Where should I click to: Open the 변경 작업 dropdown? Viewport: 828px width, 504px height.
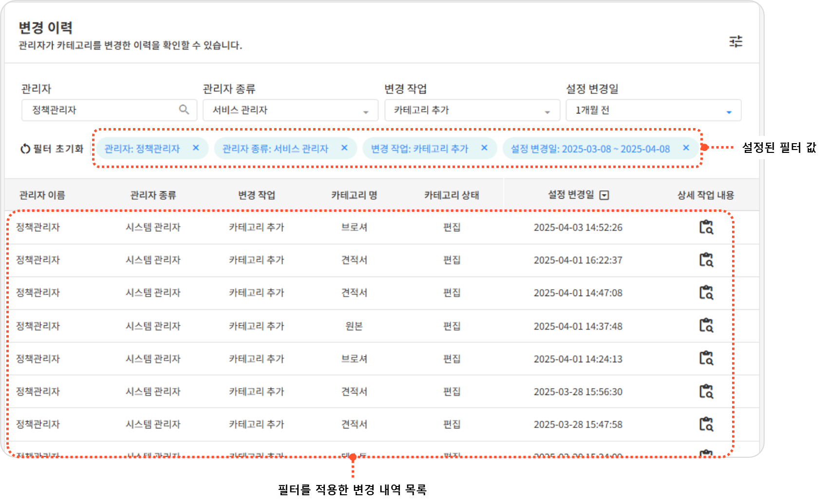click(547, 112)
